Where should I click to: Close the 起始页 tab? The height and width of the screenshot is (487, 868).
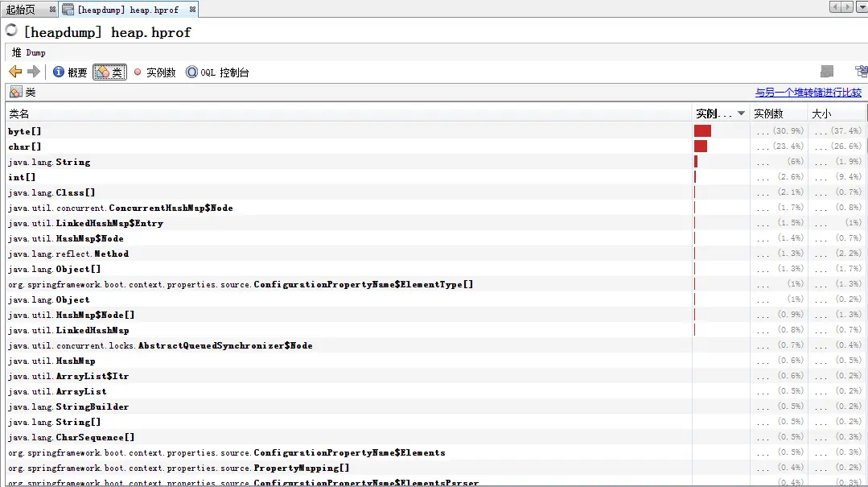pyautogui.click(x=52, y=10)
